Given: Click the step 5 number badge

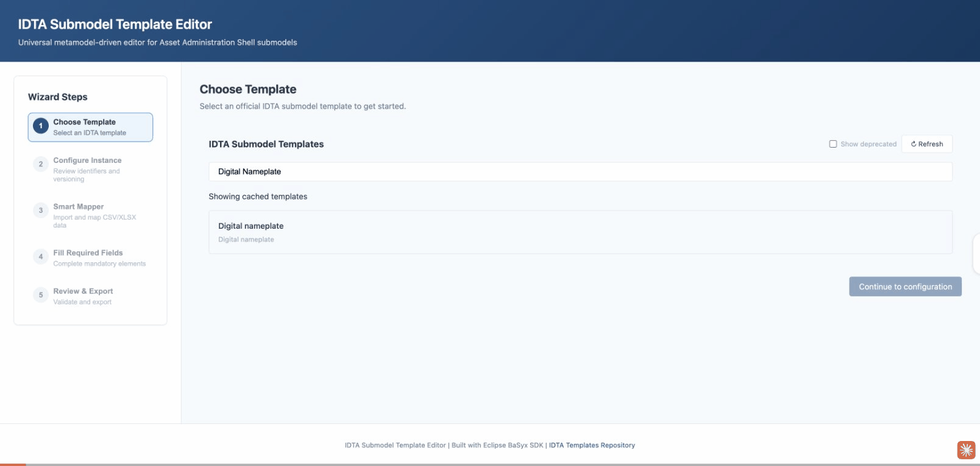Looking at the screenshot, I should pyautogui.click(x=41, y=295).
